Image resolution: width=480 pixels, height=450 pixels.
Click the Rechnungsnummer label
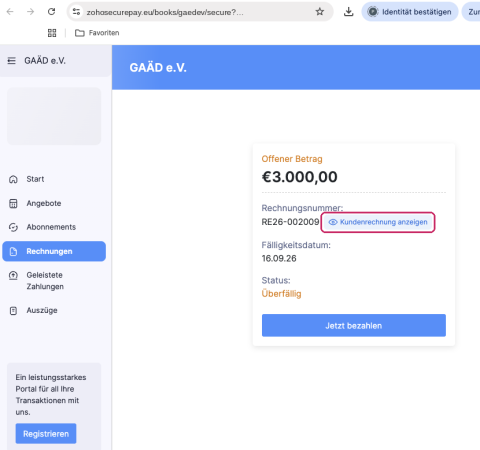point(302,208)
